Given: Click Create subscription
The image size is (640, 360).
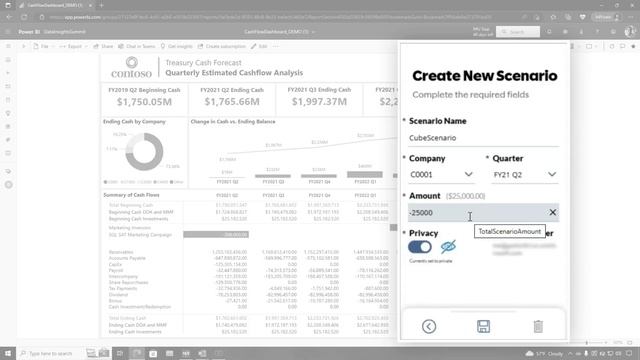Looking at the screenshot, I should click(222, 47).
